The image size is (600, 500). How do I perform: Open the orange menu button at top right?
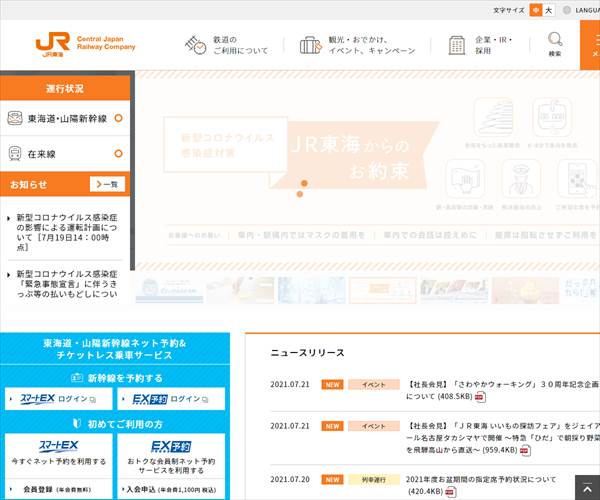pos(590,45)
